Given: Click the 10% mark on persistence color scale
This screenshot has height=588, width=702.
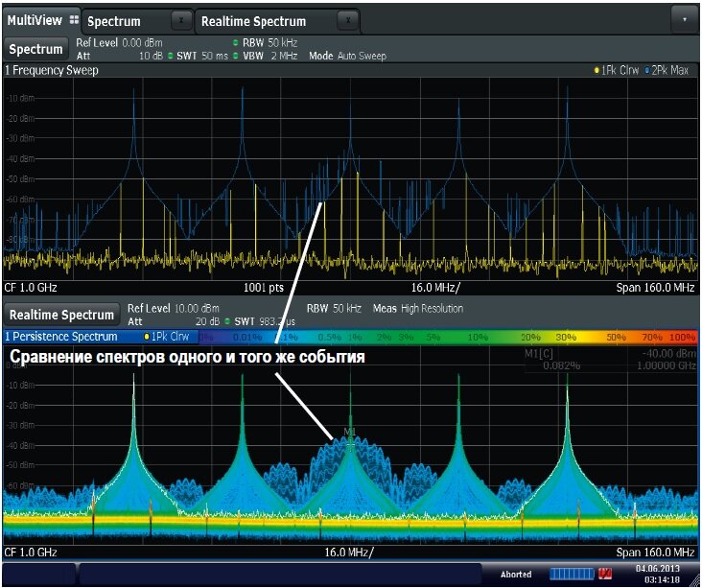Looking at the screenshot, I should tap(478, 337).
